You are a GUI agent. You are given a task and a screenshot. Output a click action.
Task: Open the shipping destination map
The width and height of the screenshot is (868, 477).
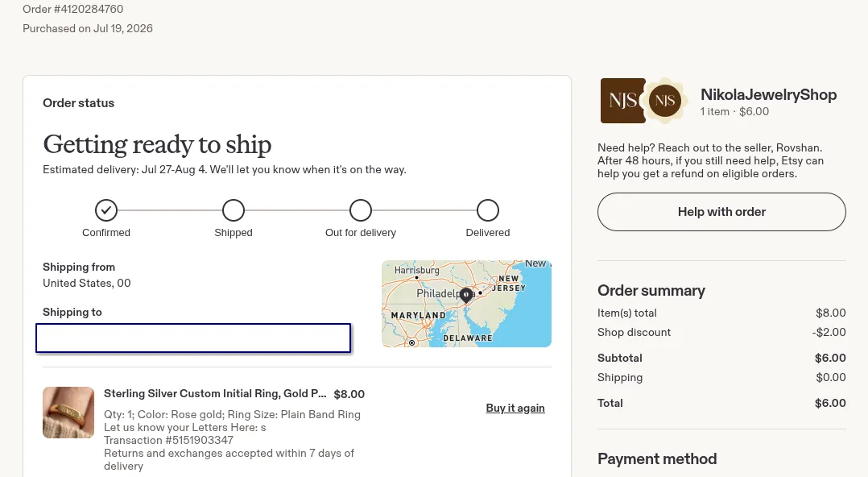(x=467, y=304)
